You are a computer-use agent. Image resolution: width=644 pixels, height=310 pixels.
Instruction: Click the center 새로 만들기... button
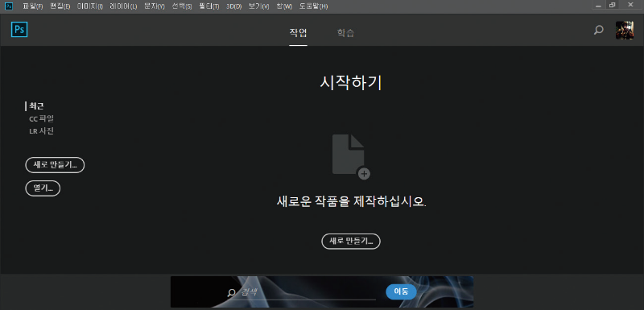[351, 241]
